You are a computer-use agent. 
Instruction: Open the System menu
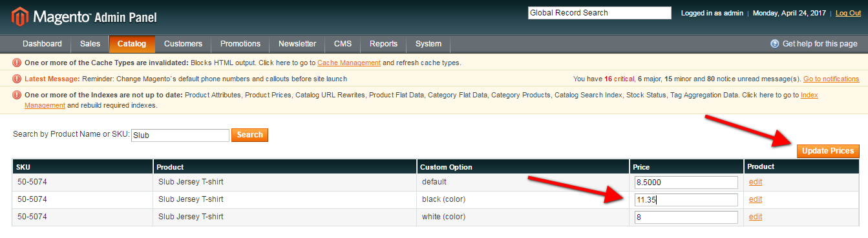tap(429, 44)
